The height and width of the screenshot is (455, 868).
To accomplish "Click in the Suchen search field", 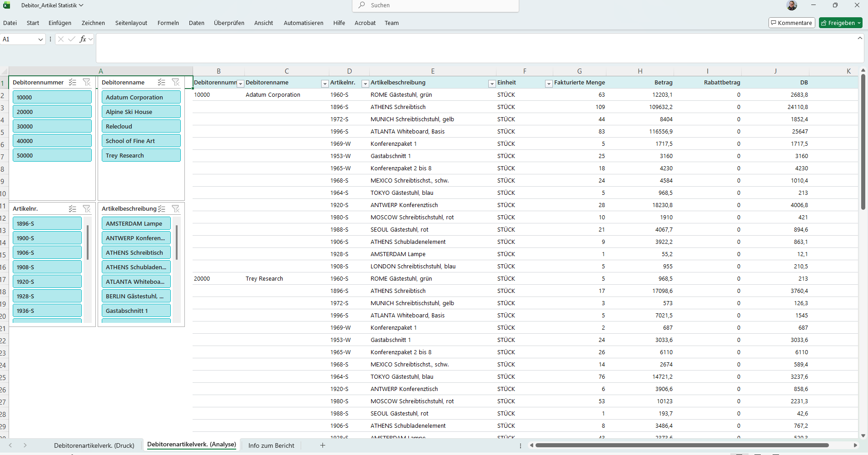I will pos(436,5).
